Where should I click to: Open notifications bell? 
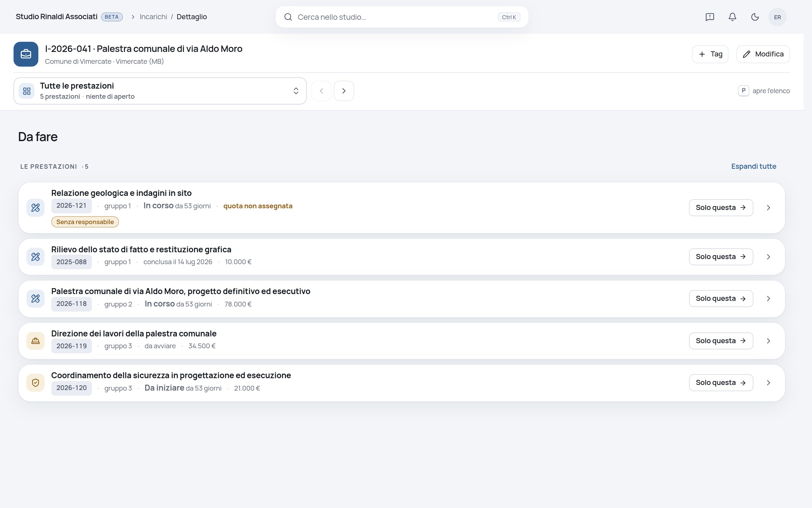coord(732,17)
